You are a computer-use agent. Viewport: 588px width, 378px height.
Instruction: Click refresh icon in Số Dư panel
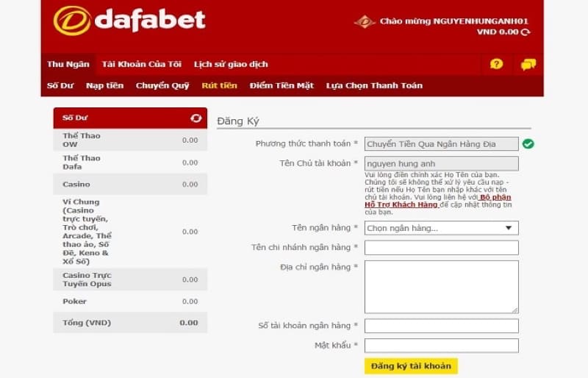pos(196,118)
